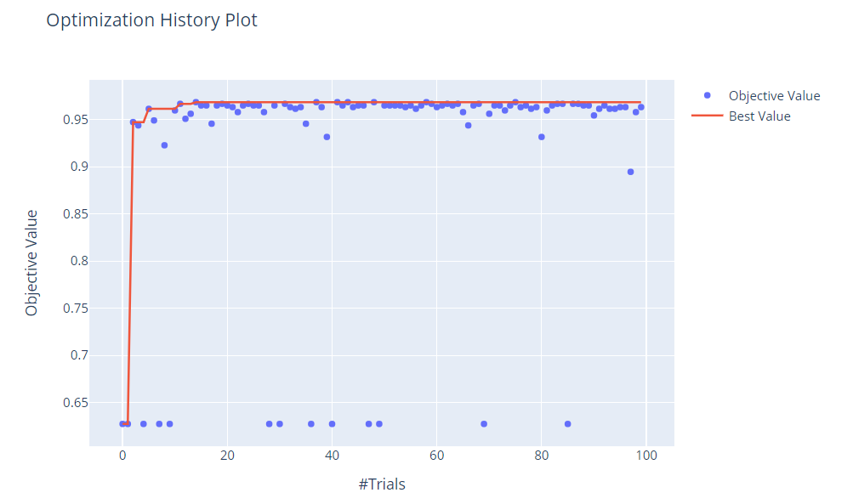The image size is (853, 504).
Task: Click the steep rise of the red Best Value line
Action: [130, 272]
